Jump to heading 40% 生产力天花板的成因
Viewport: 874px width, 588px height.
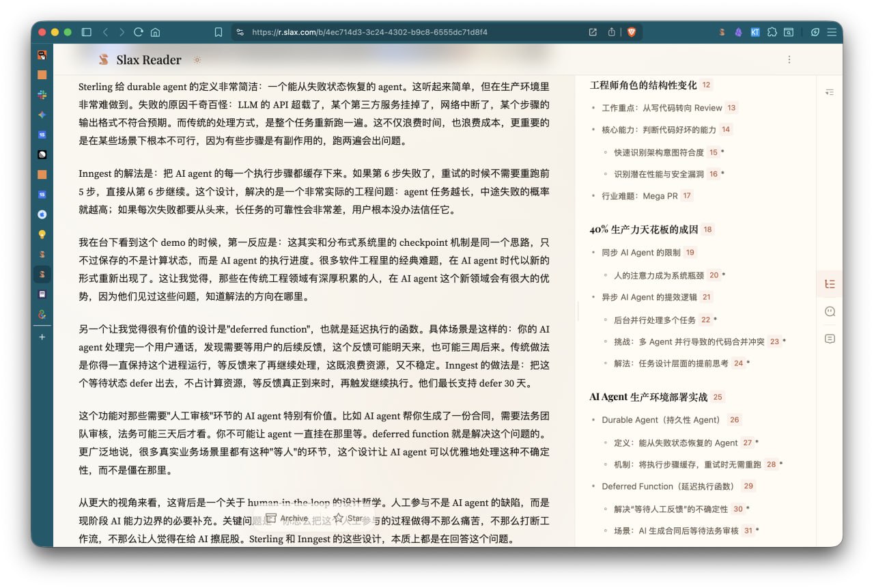(643, 229)
